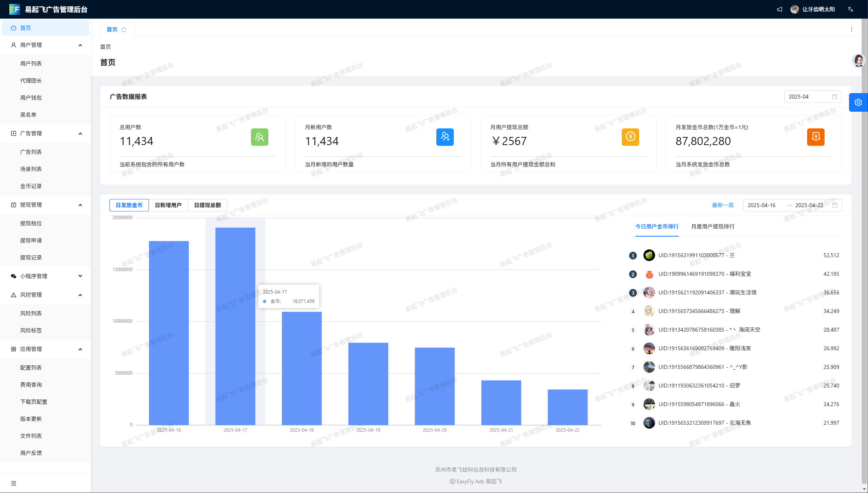Click the refresh icon on 首页 tab
This screenshot has height=493, width=868.
click(x=124, y=30)
